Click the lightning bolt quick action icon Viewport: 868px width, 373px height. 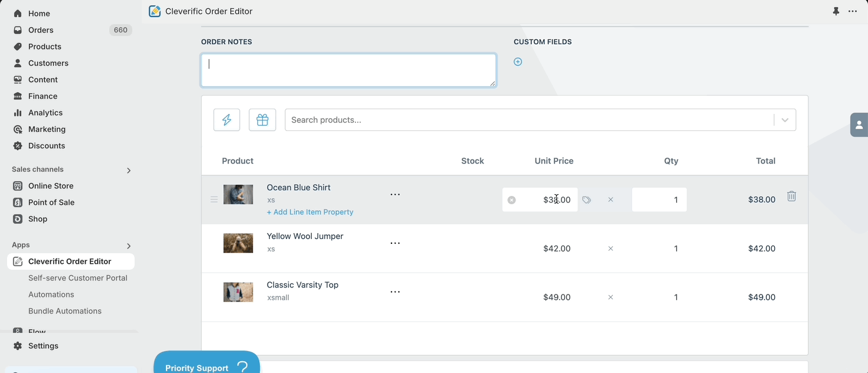tap(227, 120)
